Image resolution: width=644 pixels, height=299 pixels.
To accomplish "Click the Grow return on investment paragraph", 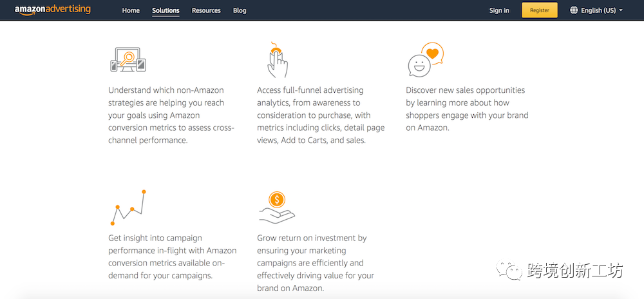I will (x=316, y=263).
